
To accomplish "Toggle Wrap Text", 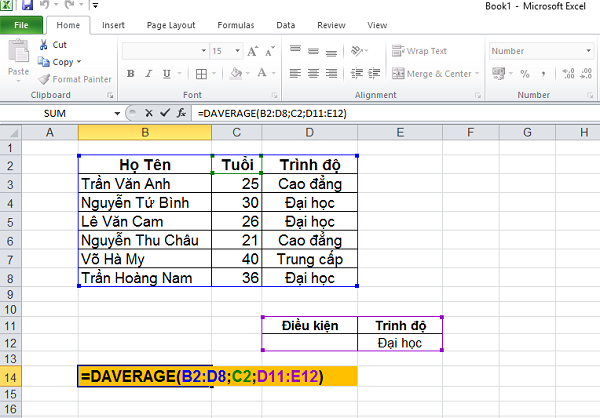I will coord(419,51).
